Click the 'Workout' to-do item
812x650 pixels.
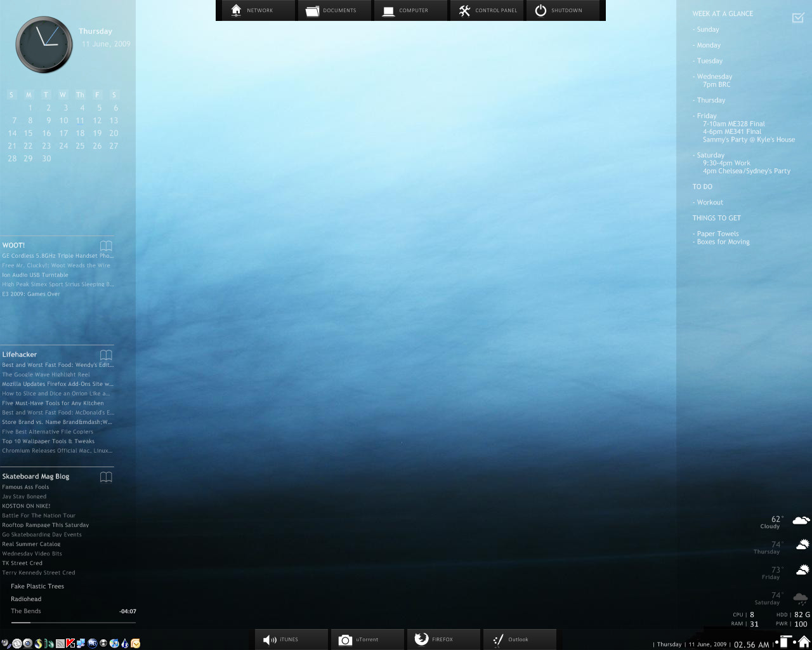tap(710, 202)
